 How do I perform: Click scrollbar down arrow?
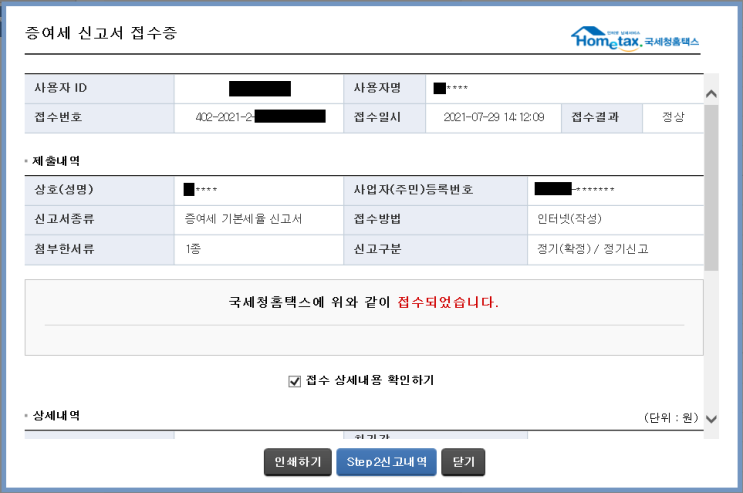[711, 419]
